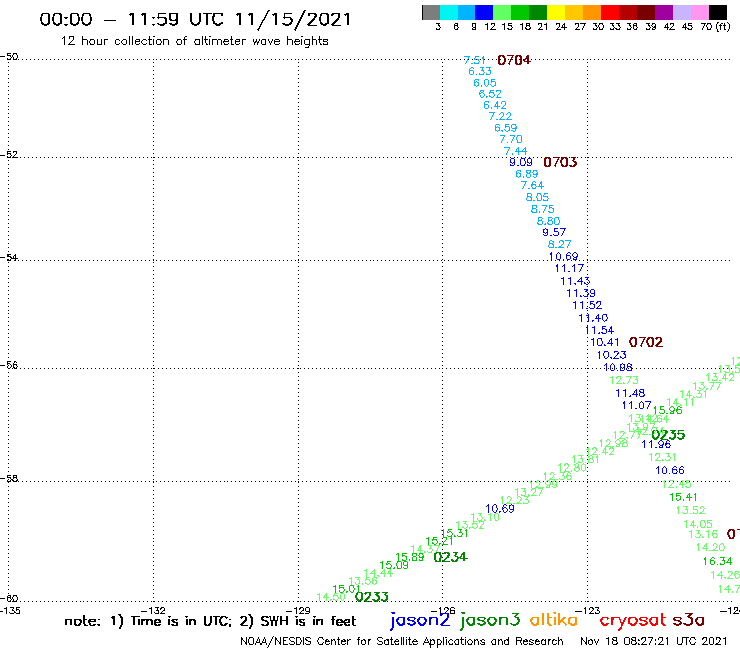Viewport: 740px width, 650px height.
Task: Click the 11.48 wave height value
Action: pos(630,393)
